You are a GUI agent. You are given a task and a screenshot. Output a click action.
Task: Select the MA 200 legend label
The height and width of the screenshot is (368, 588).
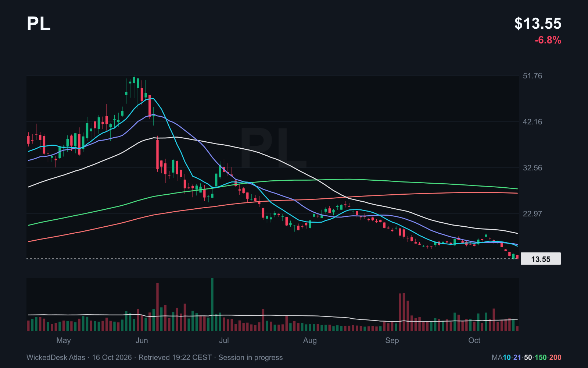coord(555,357)
